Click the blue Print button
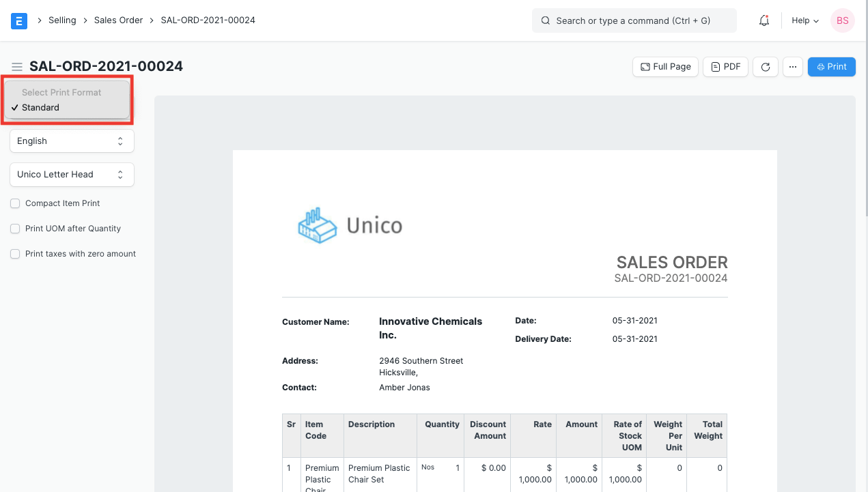The image size is (868, 492). pyautogui.click(x=831, y=67)
